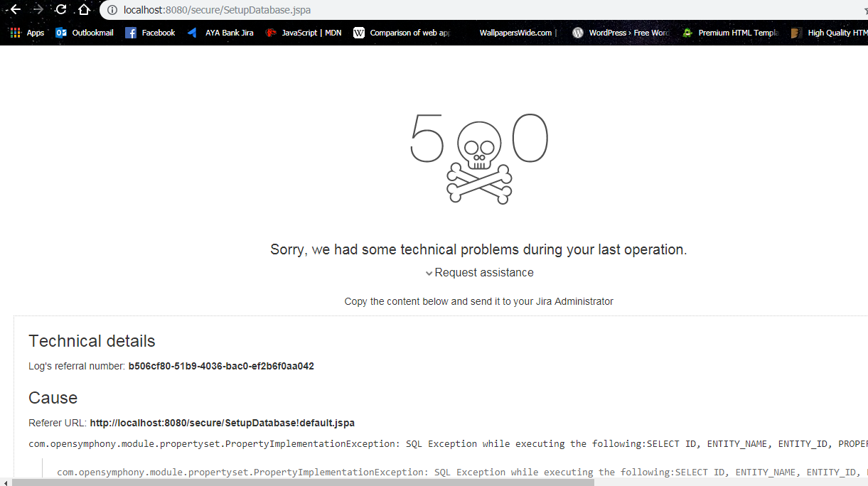Open the Comparison of web app bookmark

(x=402, y=33)
